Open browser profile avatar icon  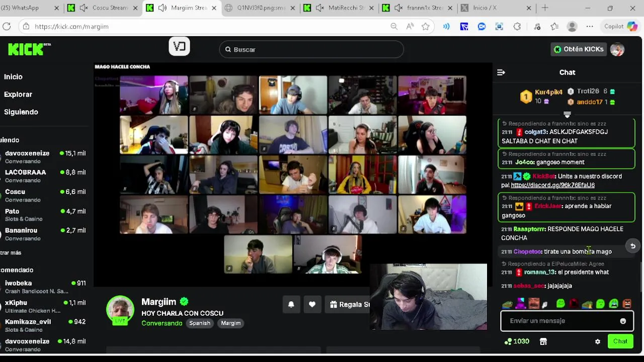click(572, 27)
